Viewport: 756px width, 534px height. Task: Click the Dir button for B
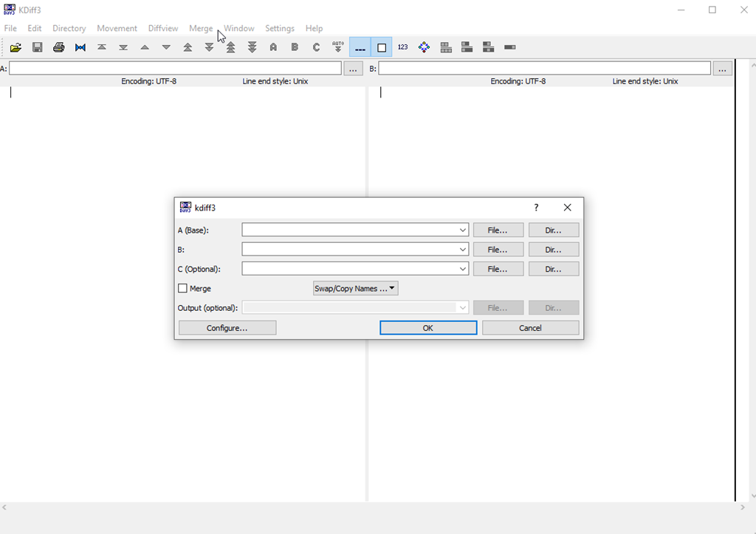pos(553,249)
